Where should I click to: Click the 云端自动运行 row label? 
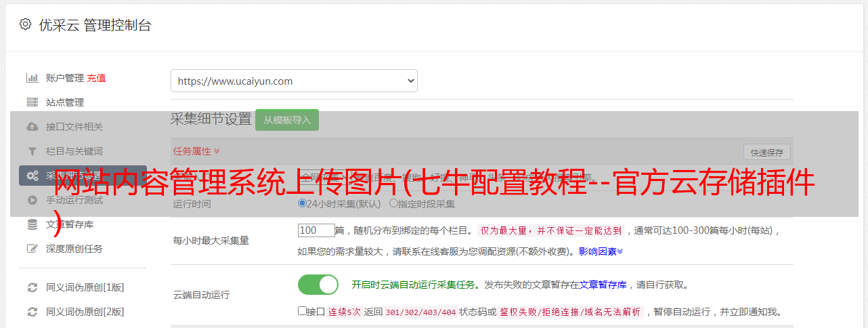point(202,295)
